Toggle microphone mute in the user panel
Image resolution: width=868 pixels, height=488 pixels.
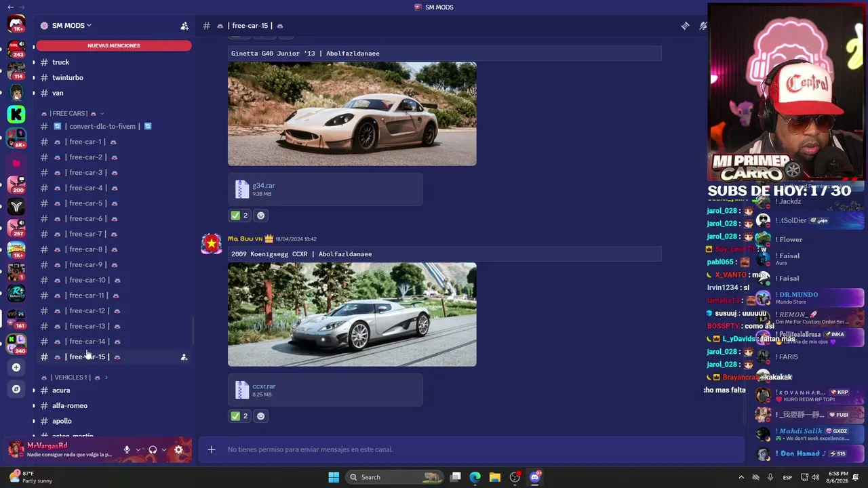coord(127,449)
